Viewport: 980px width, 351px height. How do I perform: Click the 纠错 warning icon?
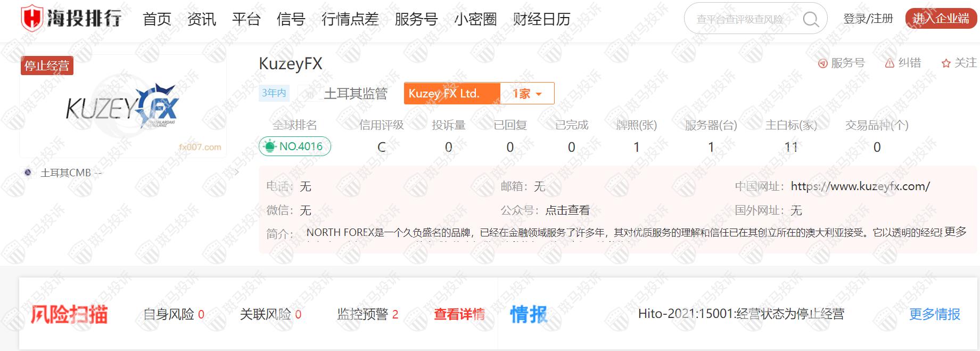pos(890,63)
